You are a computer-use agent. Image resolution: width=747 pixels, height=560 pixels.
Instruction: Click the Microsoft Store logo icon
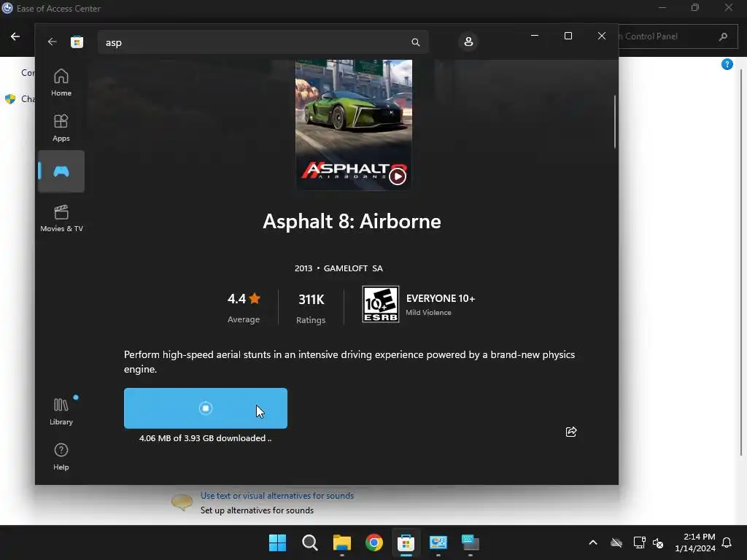[77, 42]
